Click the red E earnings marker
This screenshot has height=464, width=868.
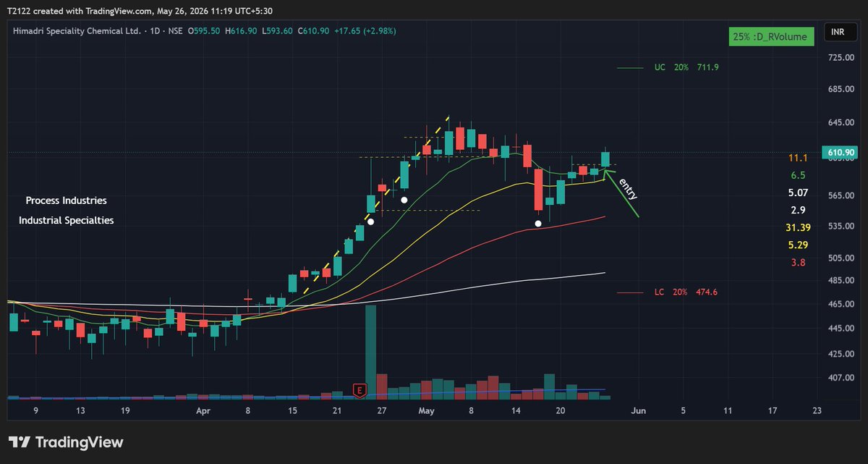coord(359,391)
